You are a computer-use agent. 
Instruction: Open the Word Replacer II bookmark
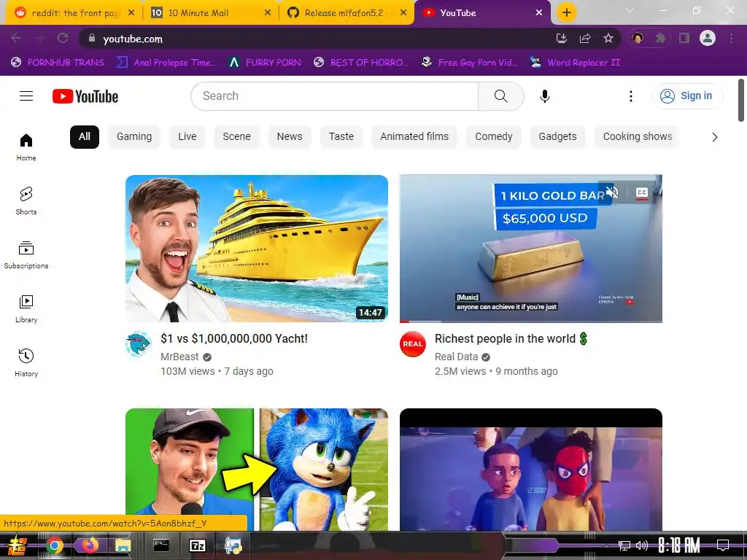[576, 63]
